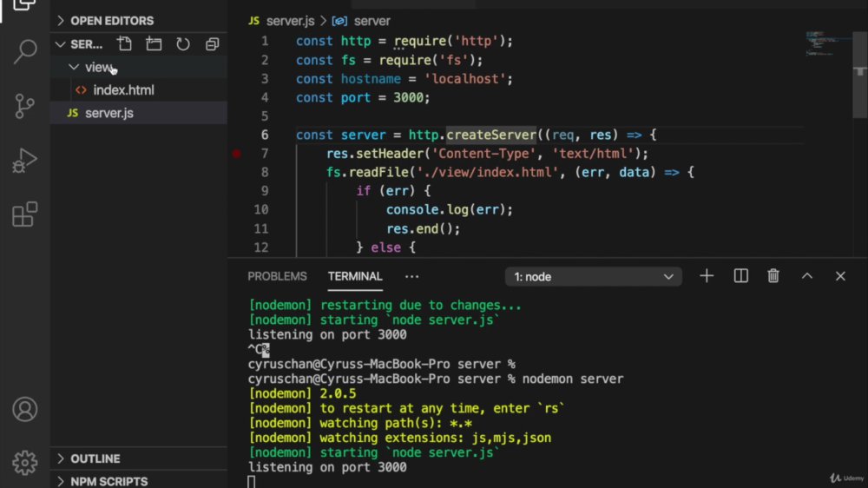Click the '3000' port value on line 4
The height and width of the screenshot is (488, 868).
click(x=408, y=97)
